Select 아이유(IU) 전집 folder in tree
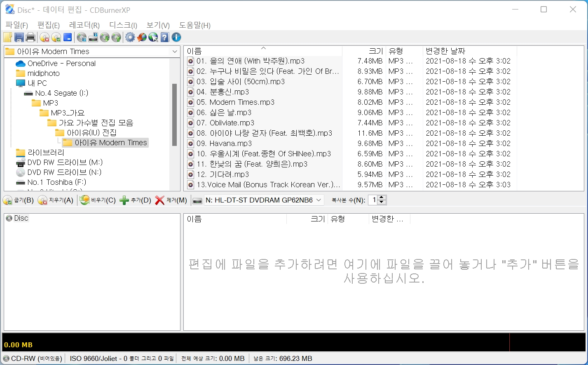The height and width of the screenshot is (365, 588). [91, 133]
